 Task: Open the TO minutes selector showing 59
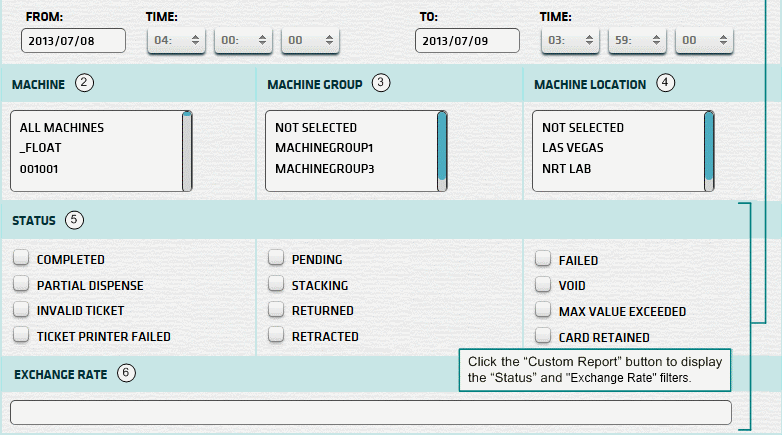tap(637, 40)
